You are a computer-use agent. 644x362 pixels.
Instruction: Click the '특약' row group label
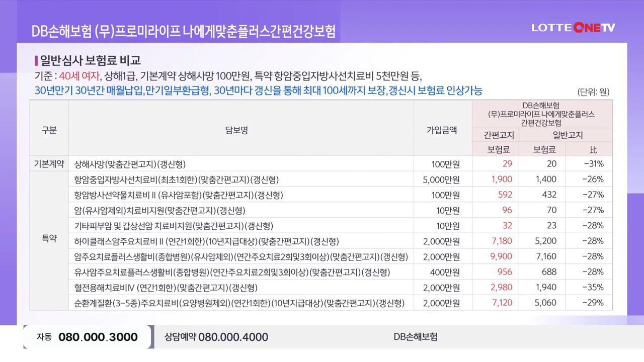pos(49,240)
